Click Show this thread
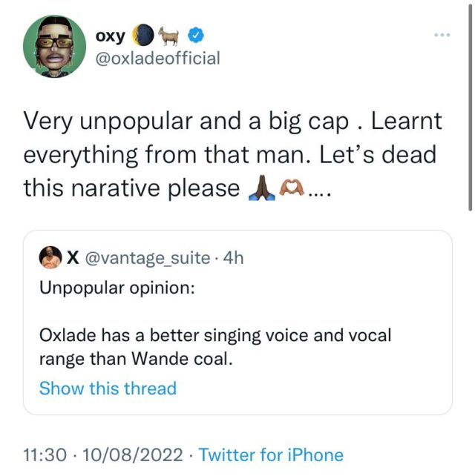Screen dimensions: 475x476 pos(108,388)
